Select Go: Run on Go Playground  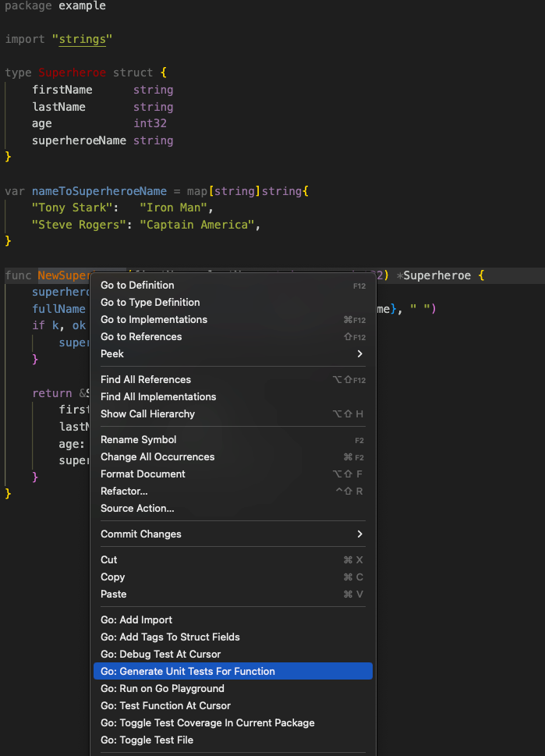(x=162, y=689)
